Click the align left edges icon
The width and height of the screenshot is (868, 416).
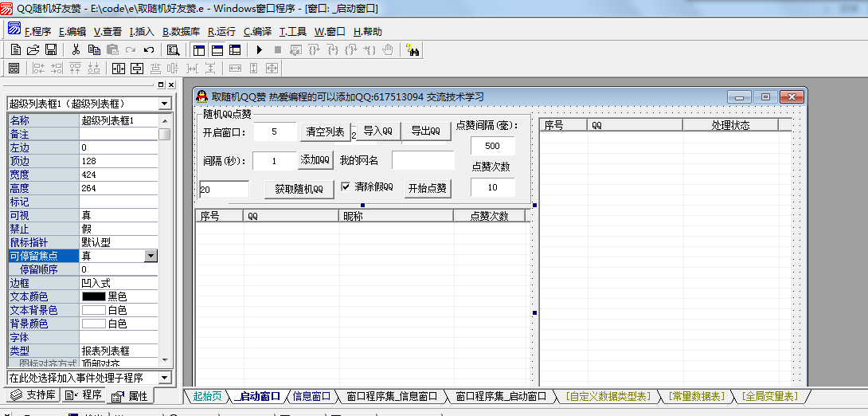(39, 68)
